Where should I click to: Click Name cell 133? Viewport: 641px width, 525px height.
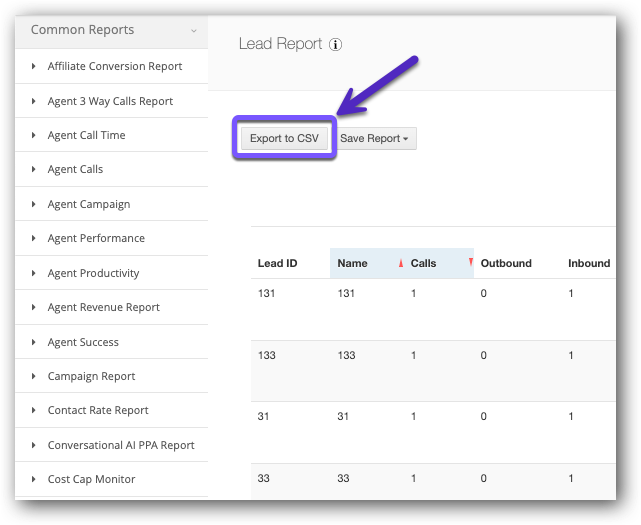pyautogui.click(x=346, y=355)
